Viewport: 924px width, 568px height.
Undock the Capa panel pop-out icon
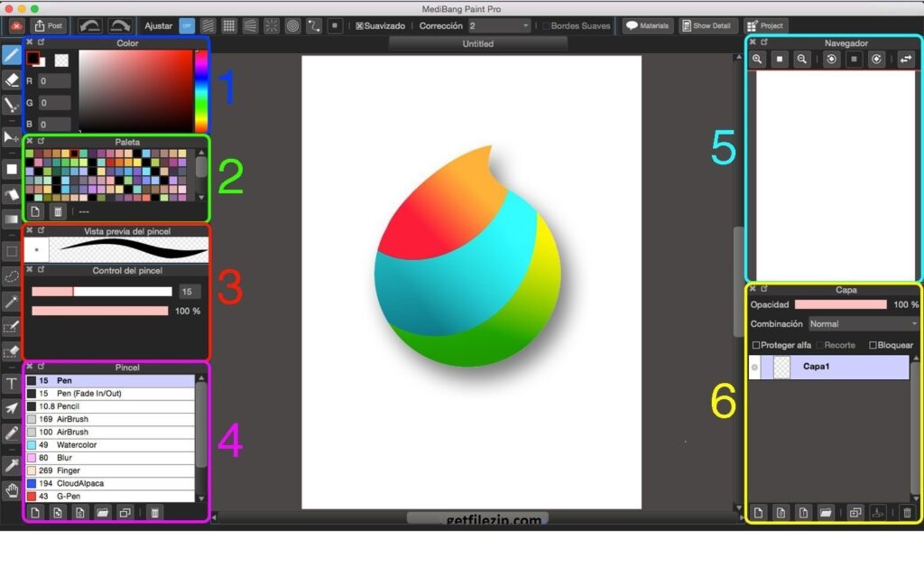tap(764, 288)
